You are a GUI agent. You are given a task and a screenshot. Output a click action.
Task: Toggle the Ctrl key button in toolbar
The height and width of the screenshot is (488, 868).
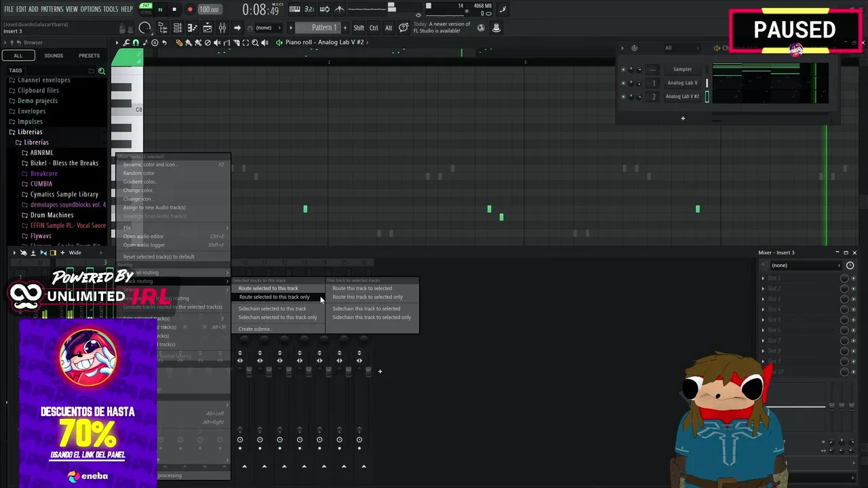click(374, 28)
